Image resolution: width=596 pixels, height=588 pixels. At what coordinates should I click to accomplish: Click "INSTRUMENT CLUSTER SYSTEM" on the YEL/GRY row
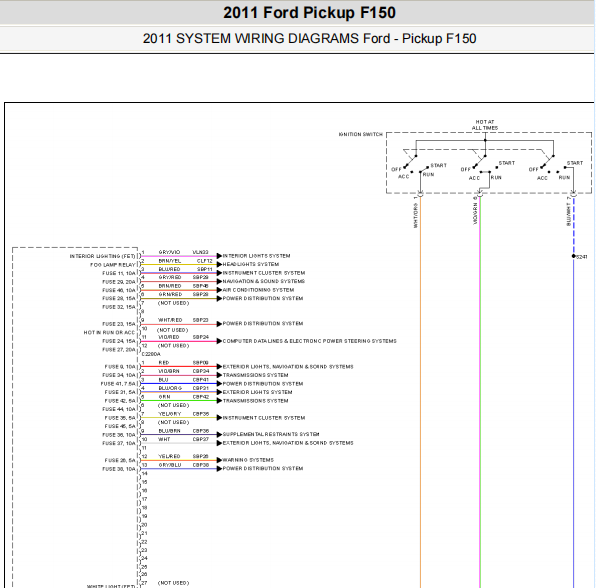pos(264,418)
